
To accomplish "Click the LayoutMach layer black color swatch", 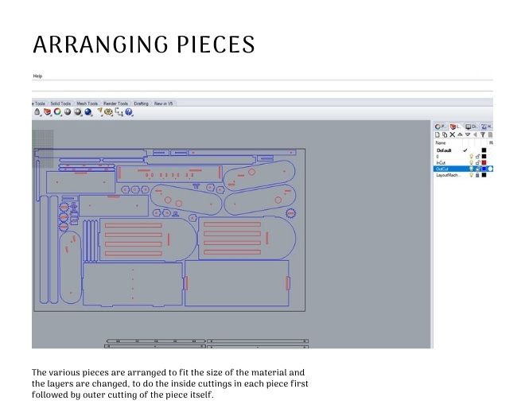I will click(x=484, y=175).
